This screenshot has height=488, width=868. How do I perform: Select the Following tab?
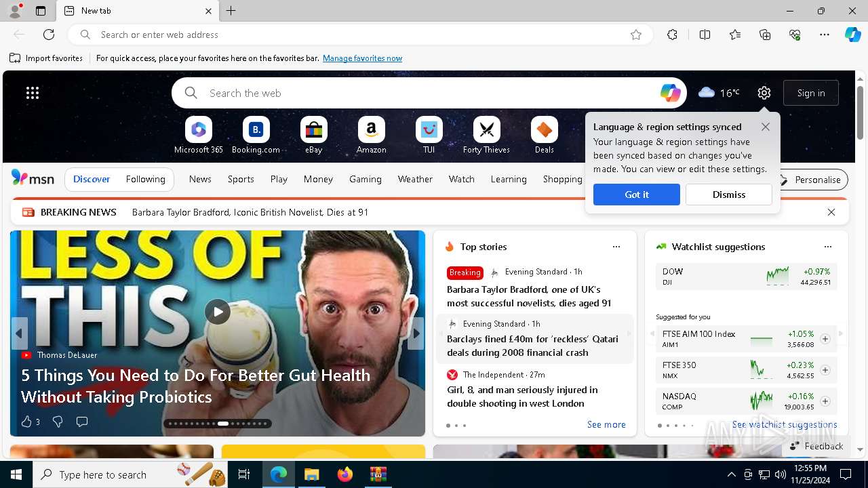click(x=145, y=179)
